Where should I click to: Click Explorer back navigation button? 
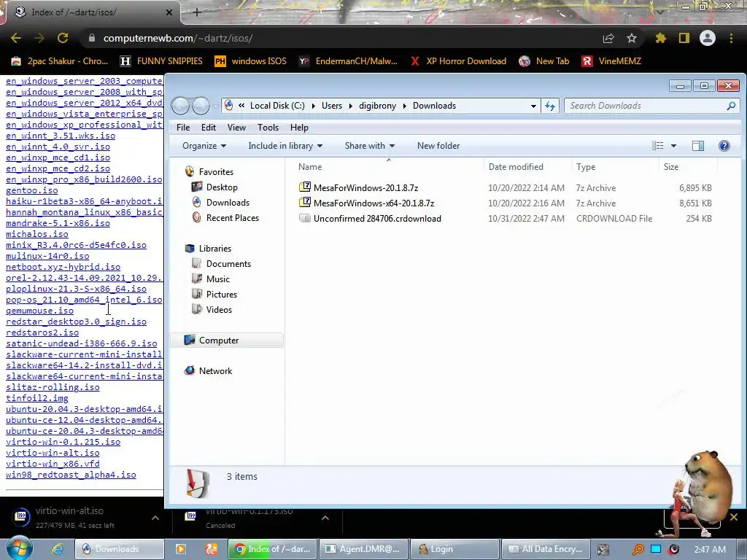[x=181, y=106]
